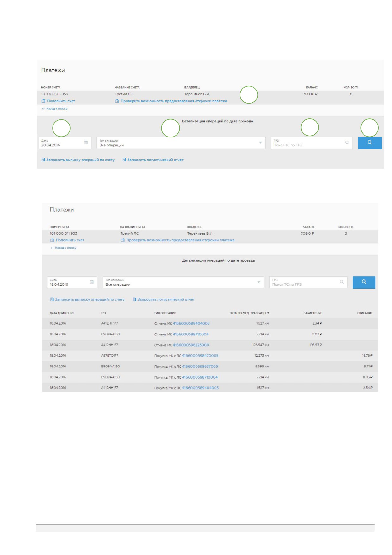This screenshot has width=392, height=555.
Task: Click balance value '708,18 ₽'
Action: [310, 94]
